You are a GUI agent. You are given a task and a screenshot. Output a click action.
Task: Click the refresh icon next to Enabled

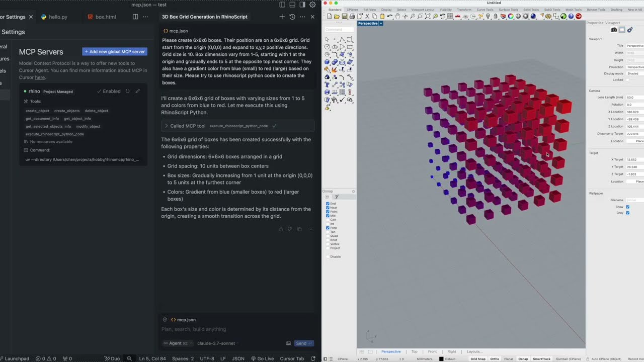click(x=127, y=92)
